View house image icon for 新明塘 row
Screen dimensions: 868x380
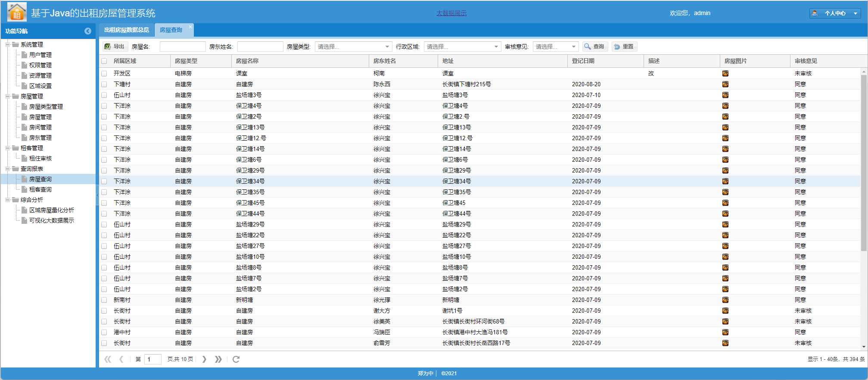725,300
